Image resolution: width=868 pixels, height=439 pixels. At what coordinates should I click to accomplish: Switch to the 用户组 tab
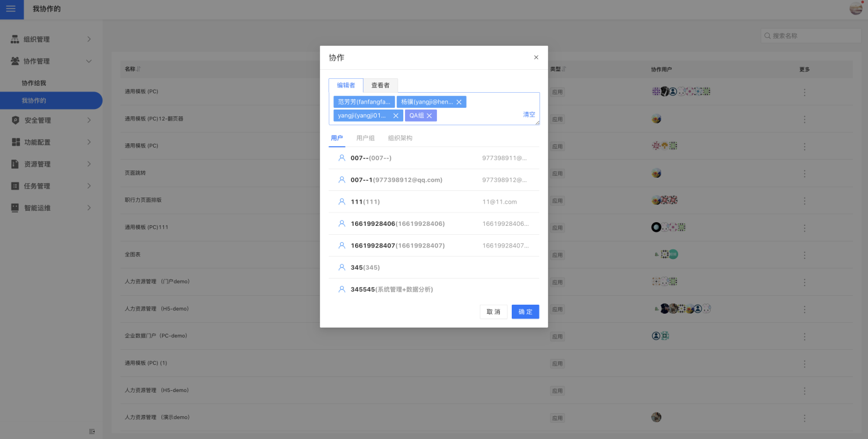click(x=365, y=139)
